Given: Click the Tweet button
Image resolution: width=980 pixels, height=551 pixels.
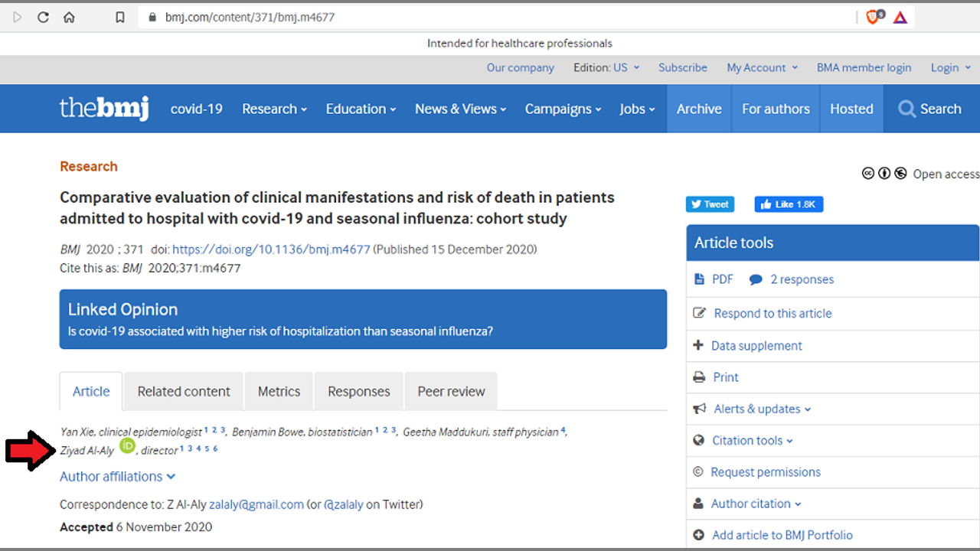Looking at the screenshot, I should pyautogui.click(x=710, y=204).
